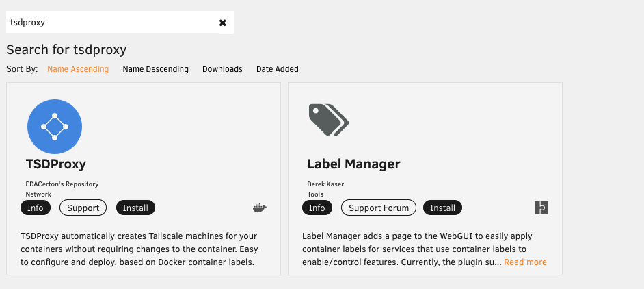
Task: Sort results by Name Descending
Action: click(x=155, y=69)
